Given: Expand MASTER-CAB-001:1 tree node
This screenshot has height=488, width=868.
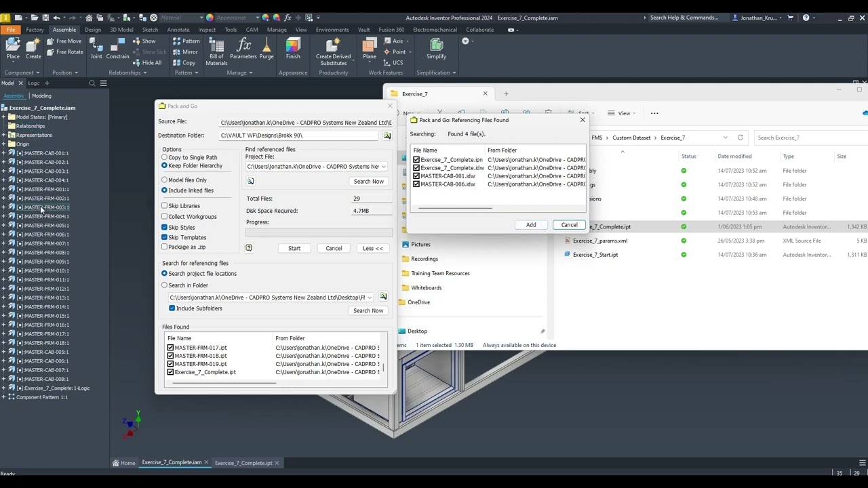Looking at the screenshot, I should click(3, 153).
